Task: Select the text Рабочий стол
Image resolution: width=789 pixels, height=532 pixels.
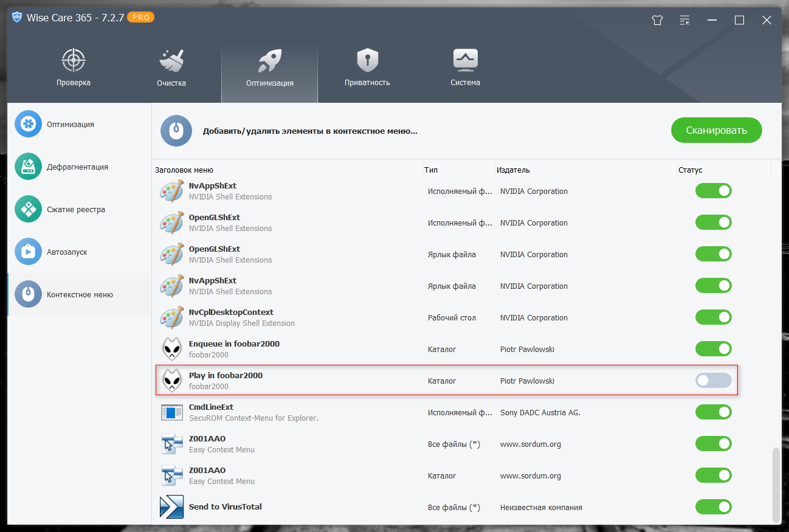Action: (x=452, y=318)
